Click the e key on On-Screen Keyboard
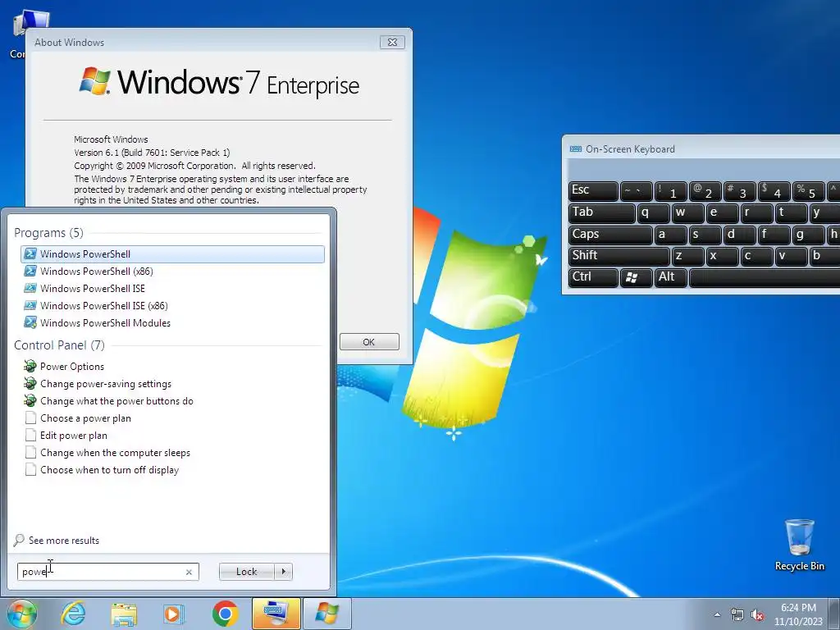Image resolution: width=840 pixels, height=630 pixels. [x=722, y=212]
